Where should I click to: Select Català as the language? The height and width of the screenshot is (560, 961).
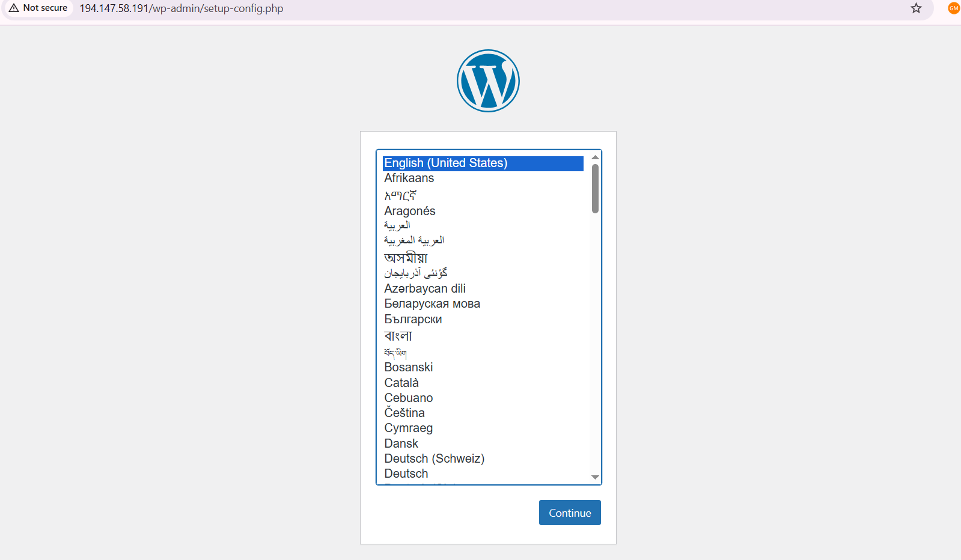pos(483,383)
